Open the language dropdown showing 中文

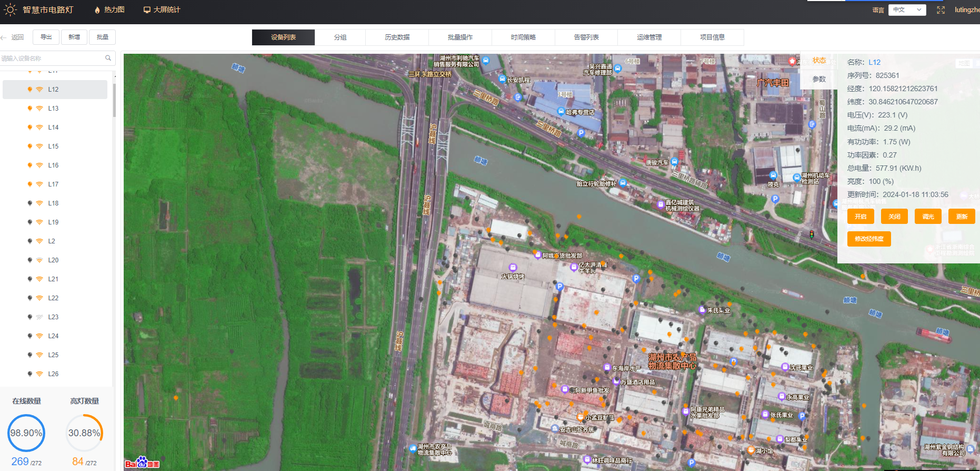coord(907,10)
